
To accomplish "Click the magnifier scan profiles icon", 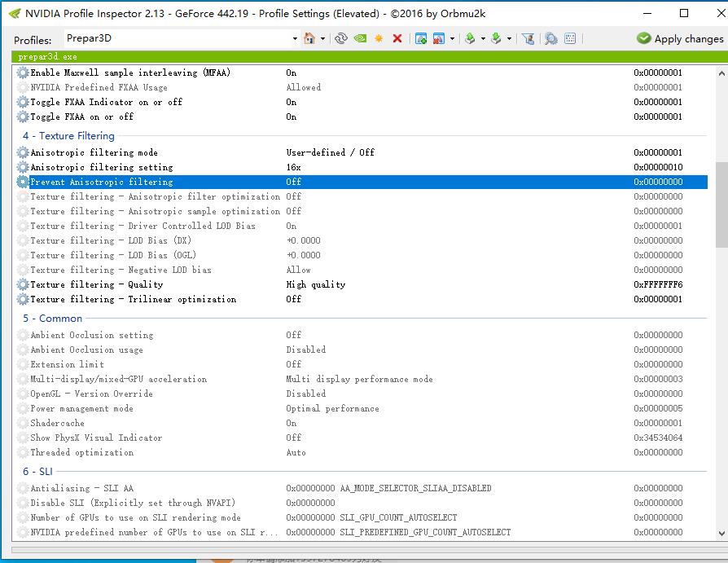I will [551, 38].
